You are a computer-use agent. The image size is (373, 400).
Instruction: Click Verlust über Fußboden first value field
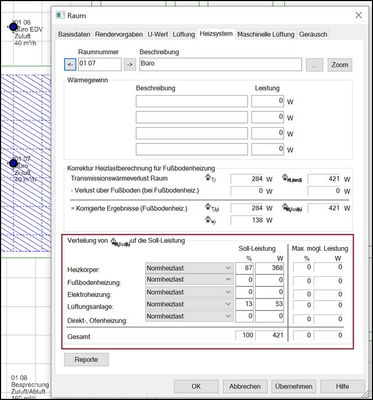click(247, 191)
